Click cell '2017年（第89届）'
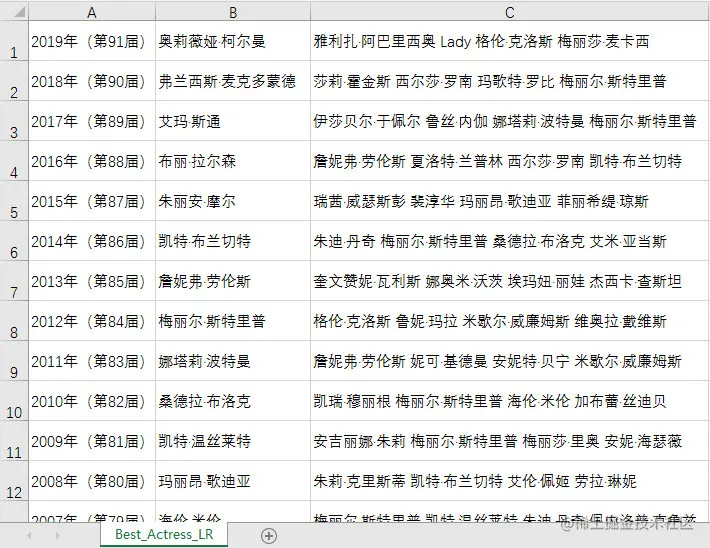Image resolution: width=710 pixels, height=548 pixels. 92,120
